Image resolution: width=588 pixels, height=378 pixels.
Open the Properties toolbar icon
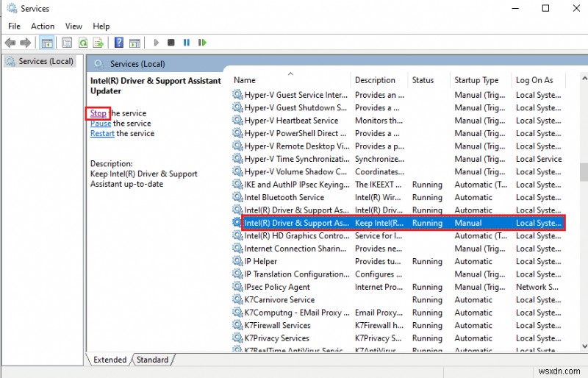coord(67,43)
